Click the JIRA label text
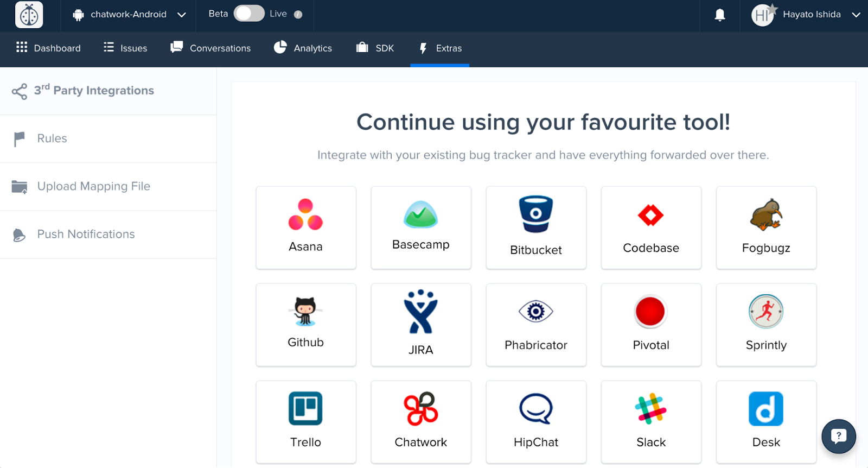The width and height of the screenshot is (868, 468). pos(420,350)
